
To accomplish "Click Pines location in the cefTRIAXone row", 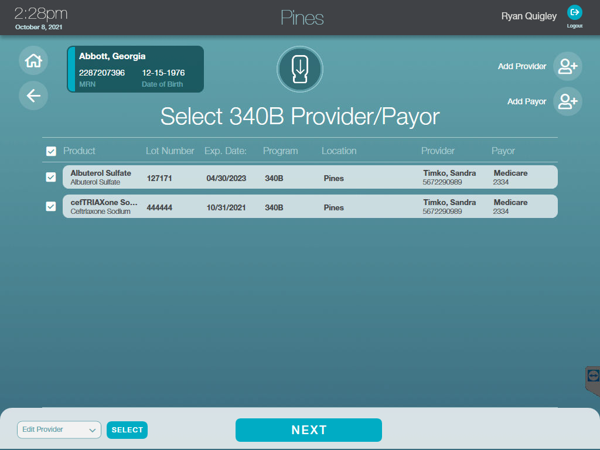I will [334, 207].
